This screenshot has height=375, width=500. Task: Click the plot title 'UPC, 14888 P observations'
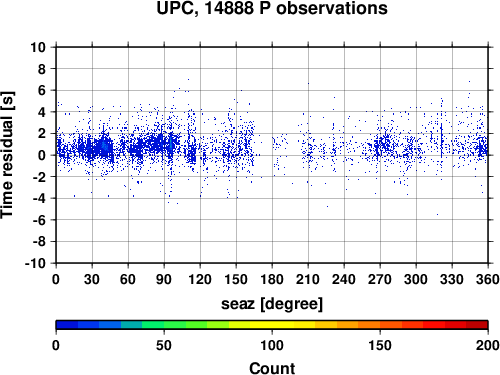click(x=272, y=8)
